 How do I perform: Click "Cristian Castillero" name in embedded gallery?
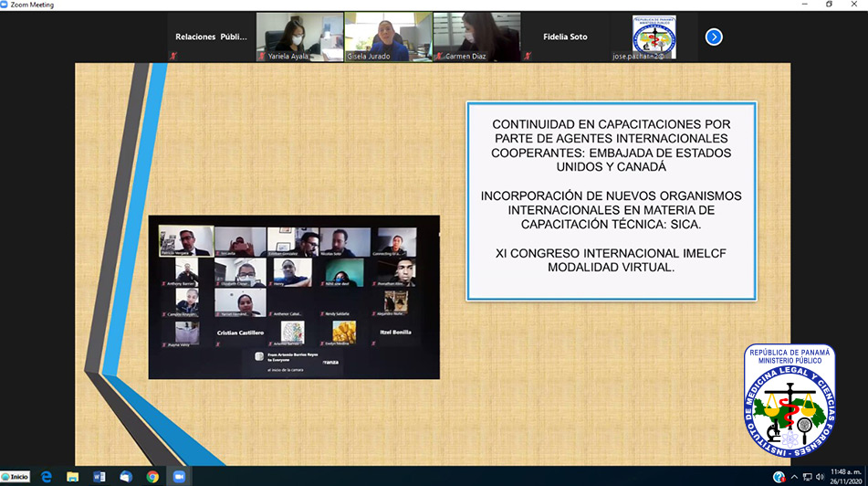[240, 333]
